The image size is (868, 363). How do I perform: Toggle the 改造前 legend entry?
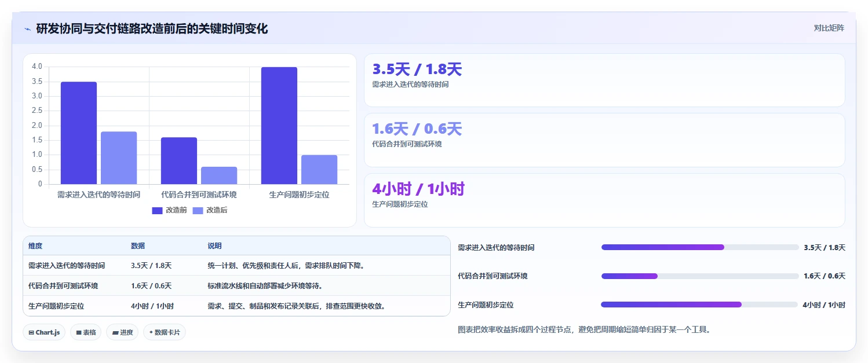(x=169, y=210)
